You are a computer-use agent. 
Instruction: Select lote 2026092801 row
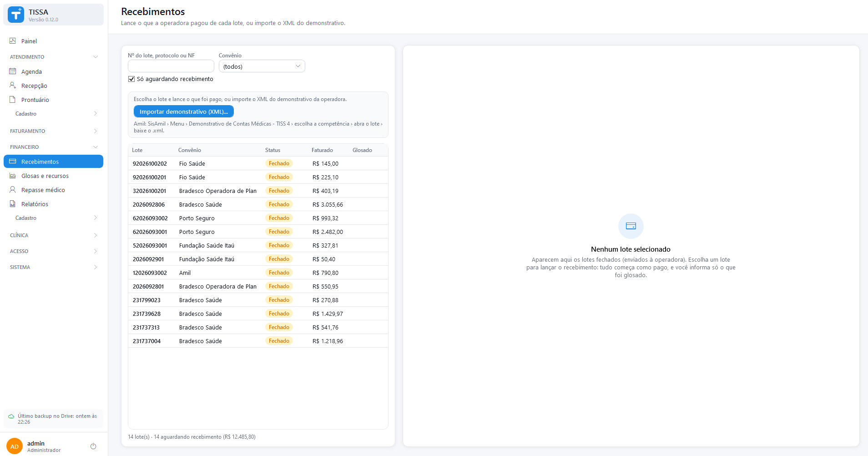click(x=258, y=286)
